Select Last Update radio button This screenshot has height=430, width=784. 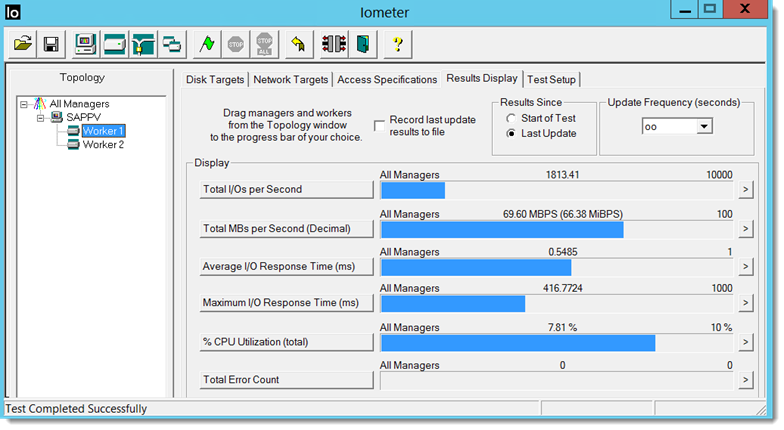(510, 134)
